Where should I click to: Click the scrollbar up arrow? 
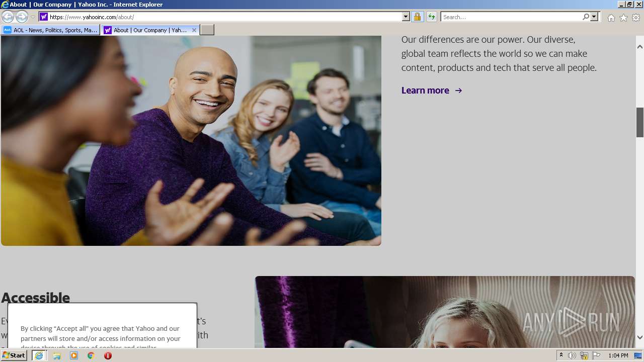pyautogui.click(x=640, y=47)
